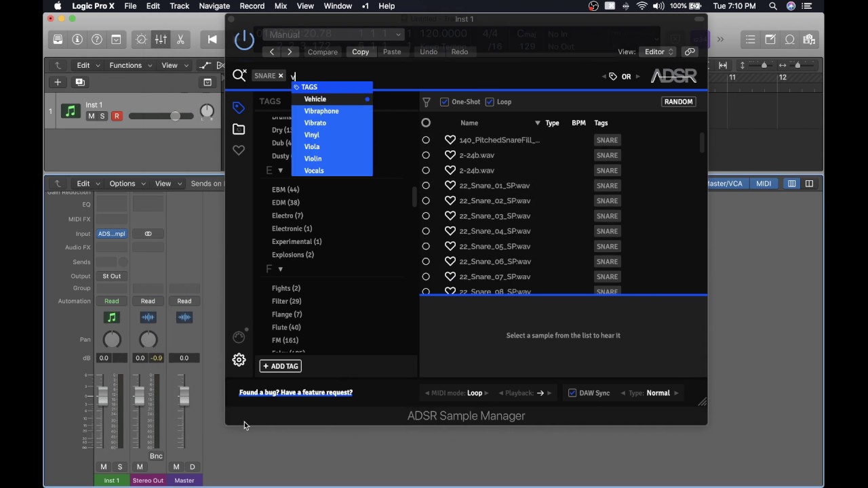Favorite 2-24b.wav first row heart
The width and height of the screenshot is (868, 488).
pyautogui.click(x=450, y=155)
